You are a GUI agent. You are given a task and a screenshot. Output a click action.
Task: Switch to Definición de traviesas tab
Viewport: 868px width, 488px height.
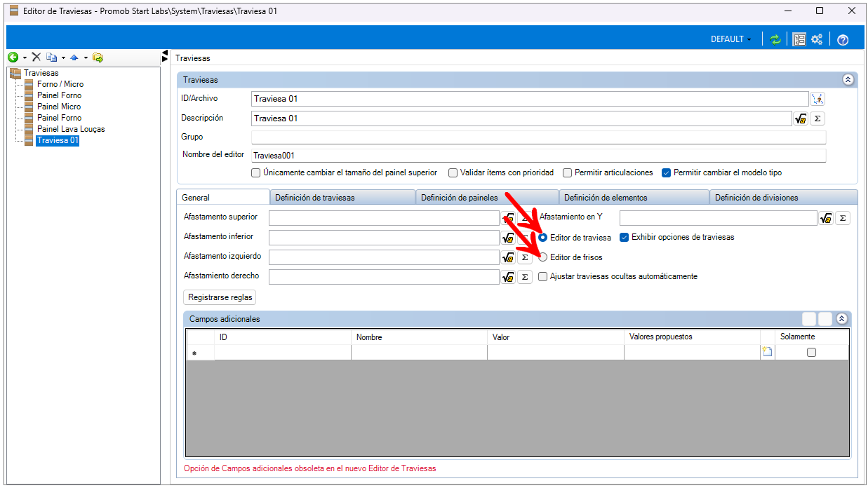(314, 198)
